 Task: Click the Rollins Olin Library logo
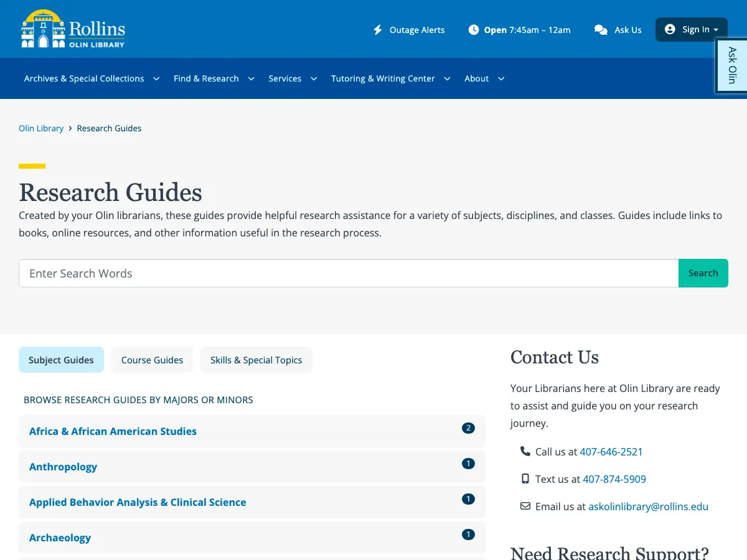tap(73, 29)
